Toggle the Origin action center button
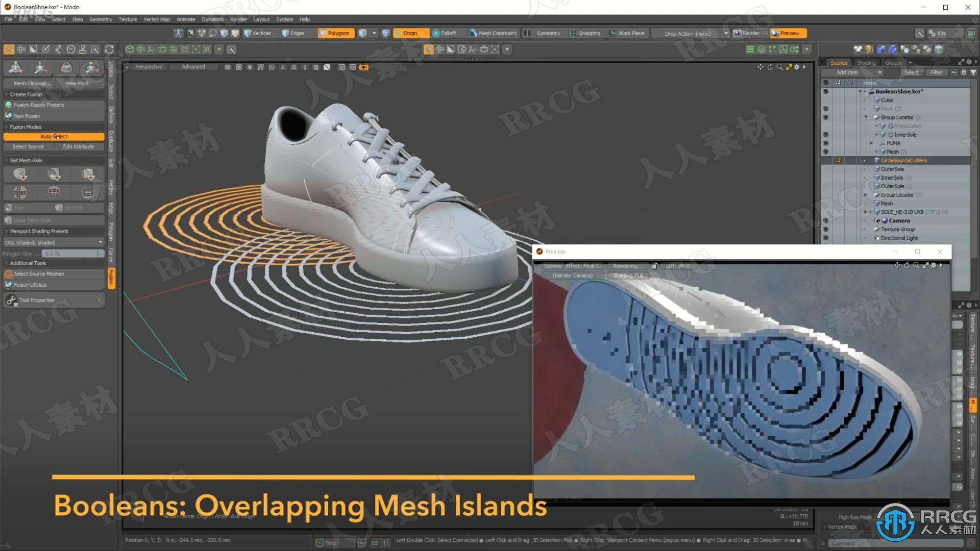This screenshot has height=551, width=980. pyautogui.click(x=410, y=33)
